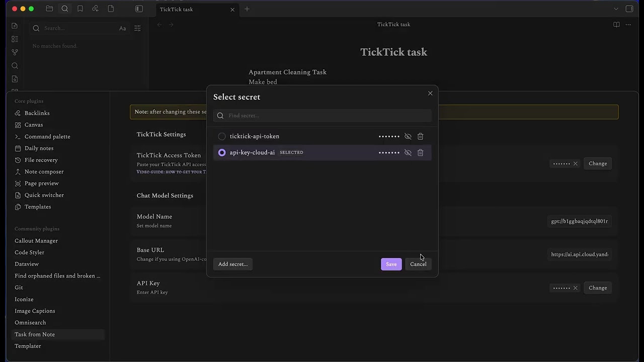Open the bookmarks tab icon
The height and width of the screenshot is (362, 644).
click(x=80, y=9)
